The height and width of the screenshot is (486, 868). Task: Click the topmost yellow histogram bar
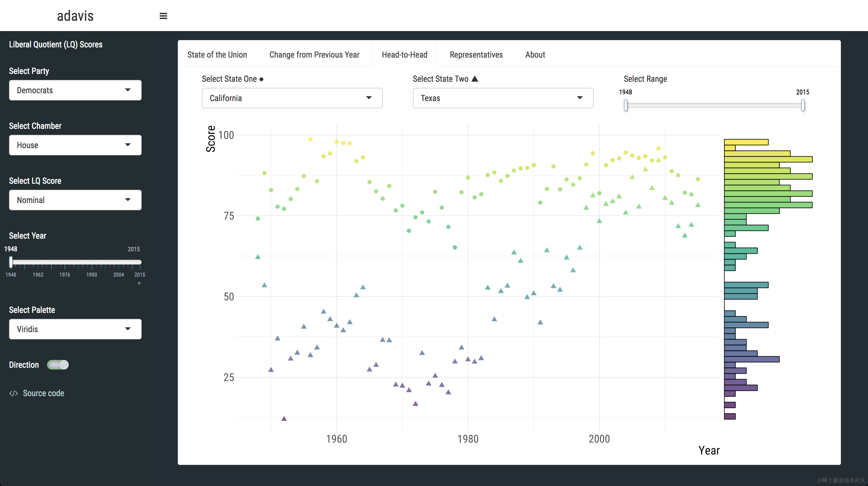coord(746,142)
